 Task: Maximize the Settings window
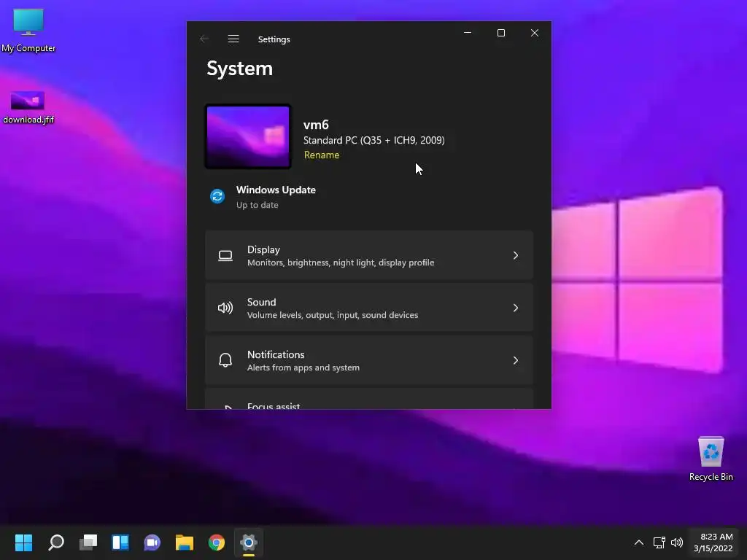coord(500,33)
